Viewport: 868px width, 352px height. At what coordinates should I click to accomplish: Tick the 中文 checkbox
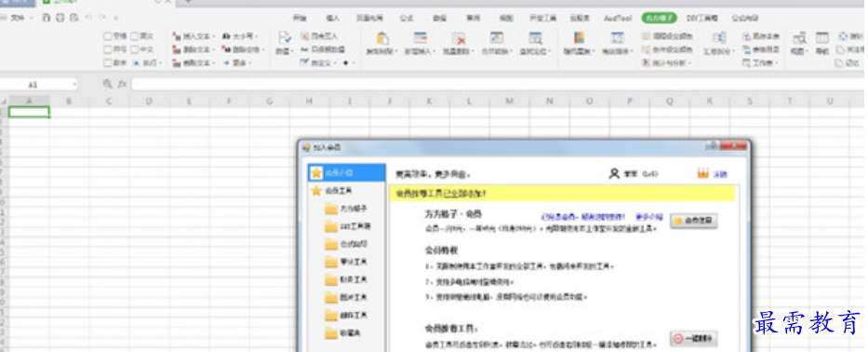click(134, 50)
